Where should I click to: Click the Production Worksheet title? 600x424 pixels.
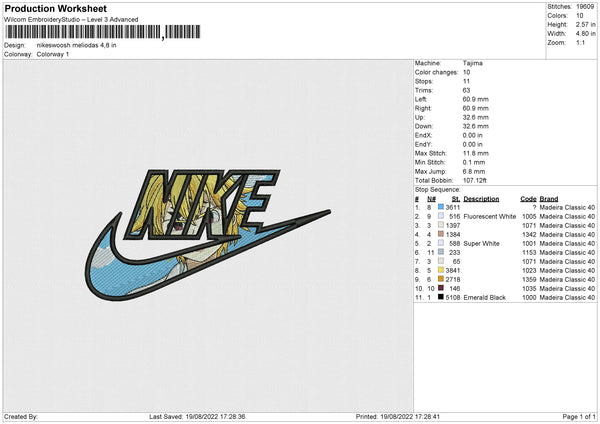(55, 8)
